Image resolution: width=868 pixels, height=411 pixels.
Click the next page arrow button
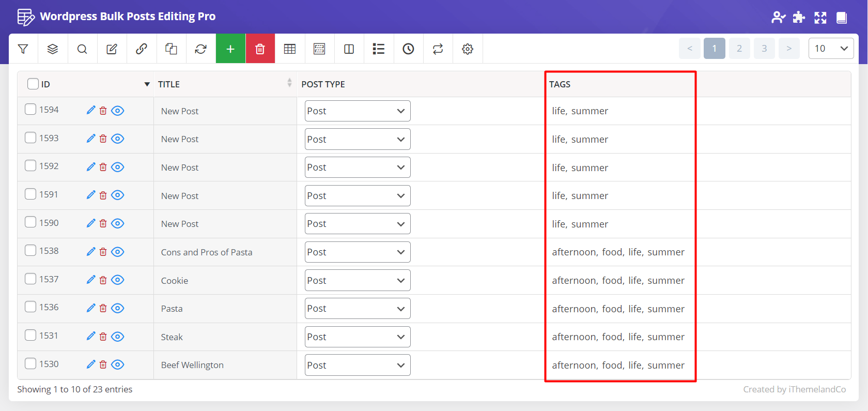[x=789, y=49]
